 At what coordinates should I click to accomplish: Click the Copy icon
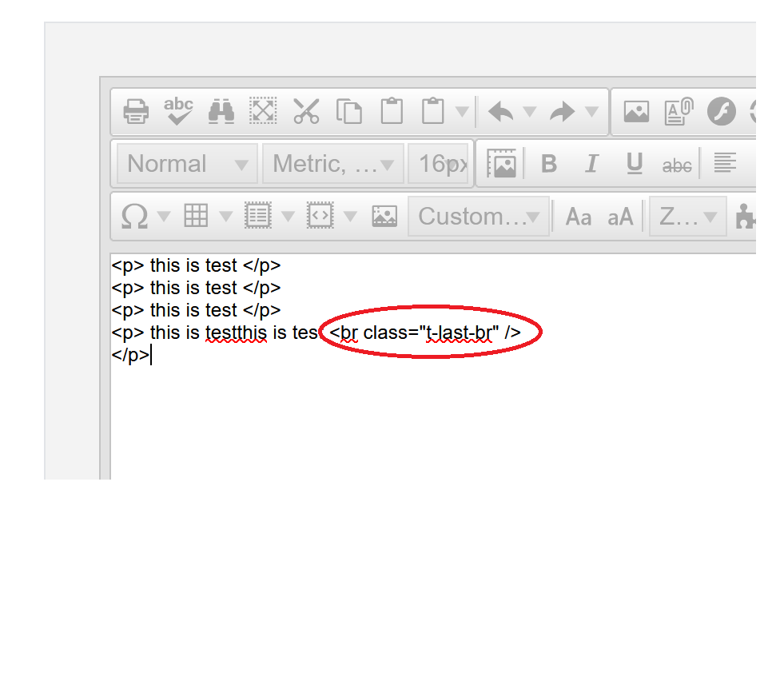pos(348,111)
